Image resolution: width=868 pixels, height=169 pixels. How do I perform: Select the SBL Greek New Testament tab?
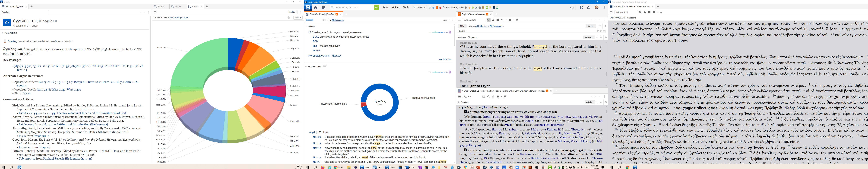(x=631, y=6)
